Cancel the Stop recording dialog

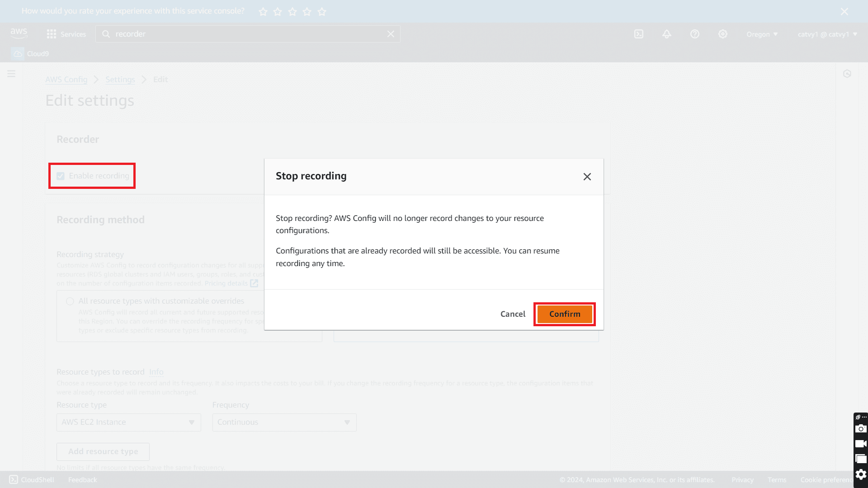513,314
